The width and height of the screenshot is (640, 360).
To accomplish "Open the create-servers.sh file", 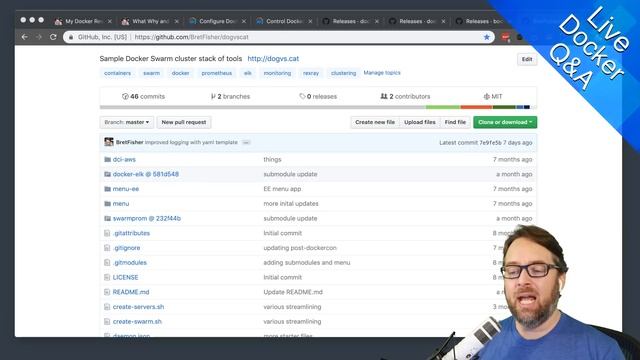I will tap(138, 307).
